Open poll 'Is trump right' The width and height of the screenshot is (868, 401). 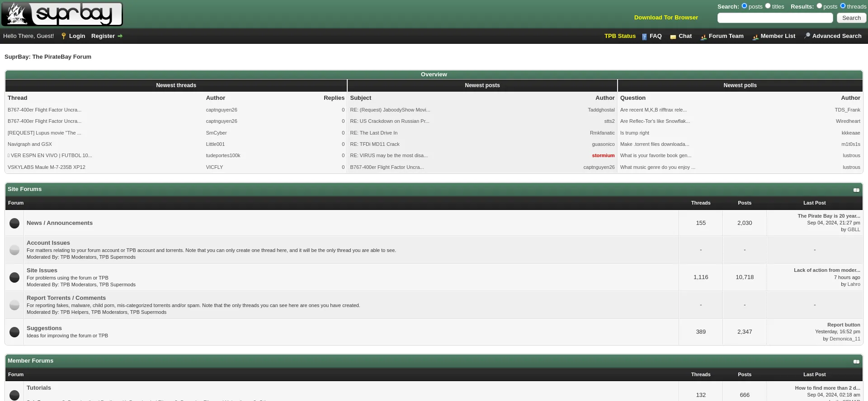tap(635, 133)
